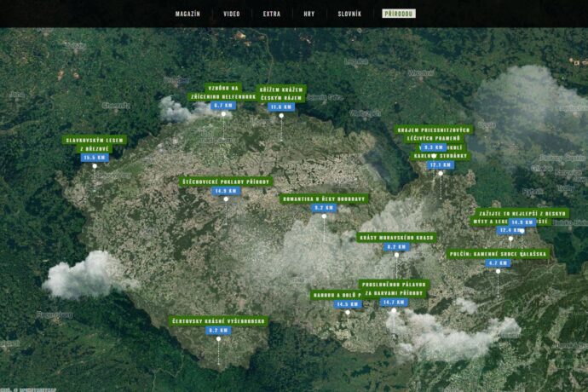Select the highlighted Přírodou tab

[x=399, y=14]
